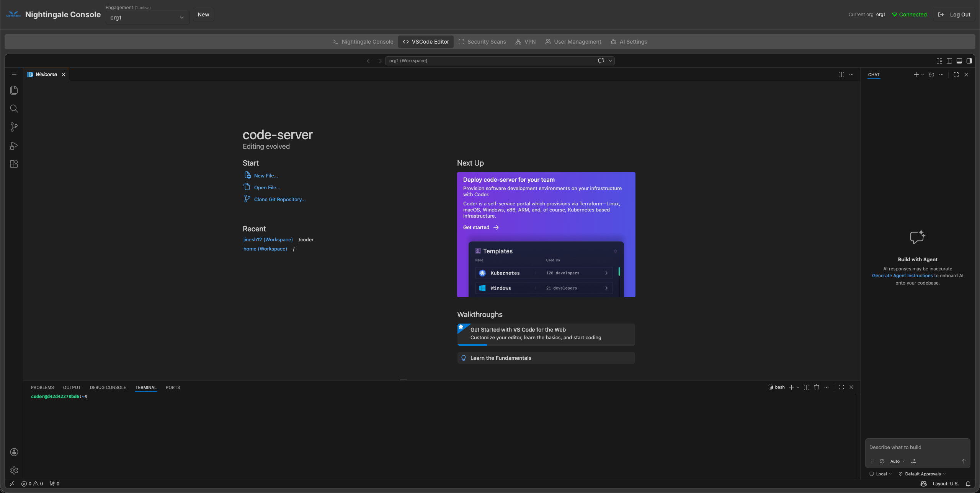Open the Source Control view
This screenshot has width=980, height=493.
[14, 127]
